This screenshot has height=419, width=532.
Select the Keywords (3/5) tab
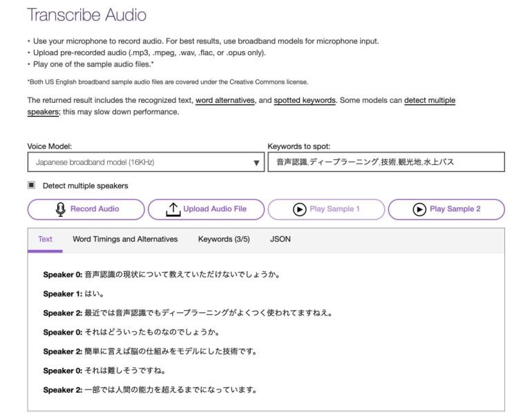[x=224, y=239]
